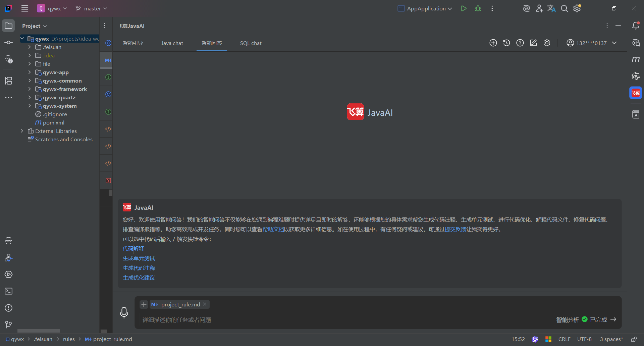Change file encoding UTF-8 in status bar
Image resolution: width=644 pixels, height=346 pixels.
coord(584,339)
